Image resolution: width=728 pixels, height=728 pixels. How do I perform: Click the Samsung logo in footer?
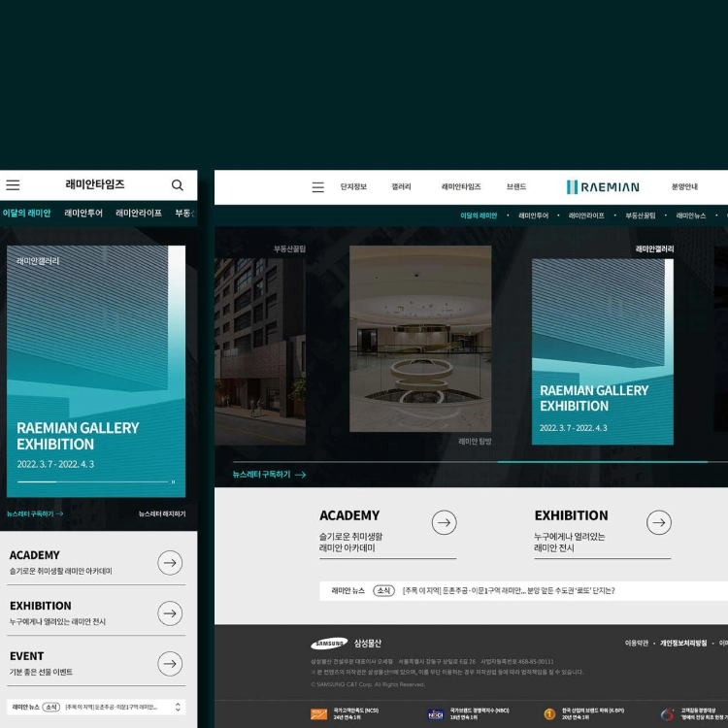[329, 644]
